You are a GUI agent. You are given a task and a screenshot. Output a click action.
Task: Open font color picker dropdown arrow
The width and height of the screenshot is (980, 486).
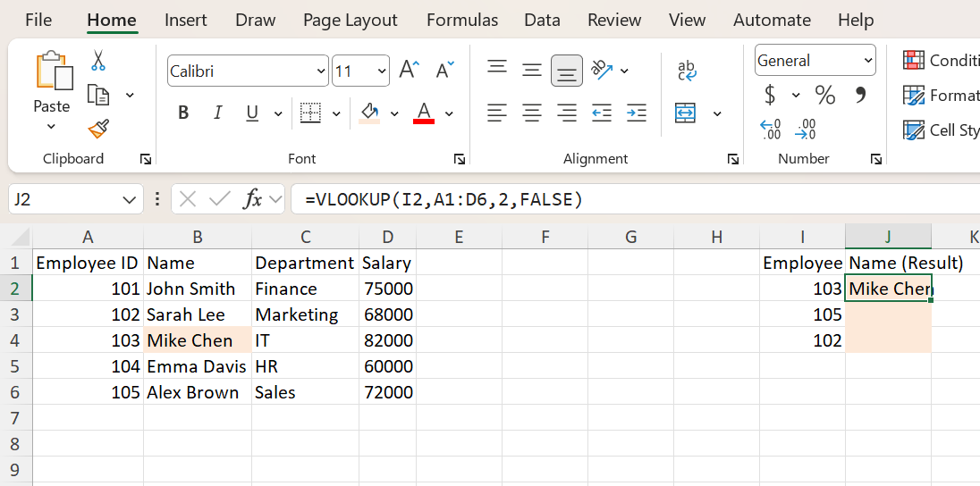(x=449, y=113)
